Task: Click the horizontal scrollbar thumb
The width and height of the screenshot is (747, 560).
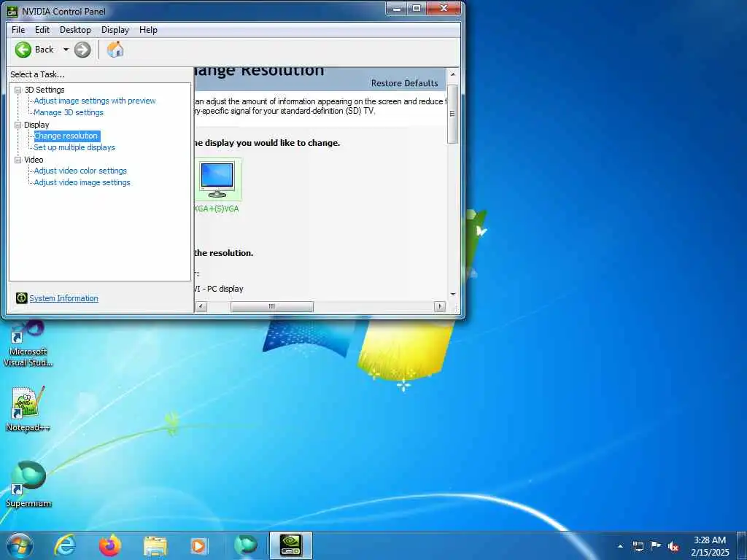Action: click(272, 306)
